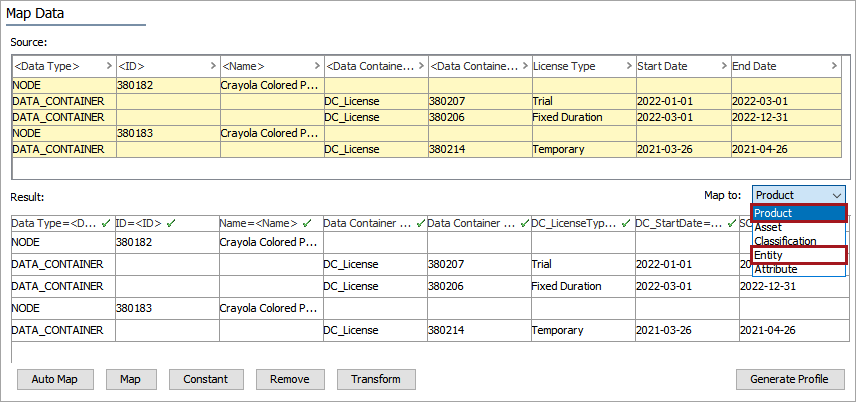
Task: Expand the <Data Type> source column arrow
Action: click(110, 66)
